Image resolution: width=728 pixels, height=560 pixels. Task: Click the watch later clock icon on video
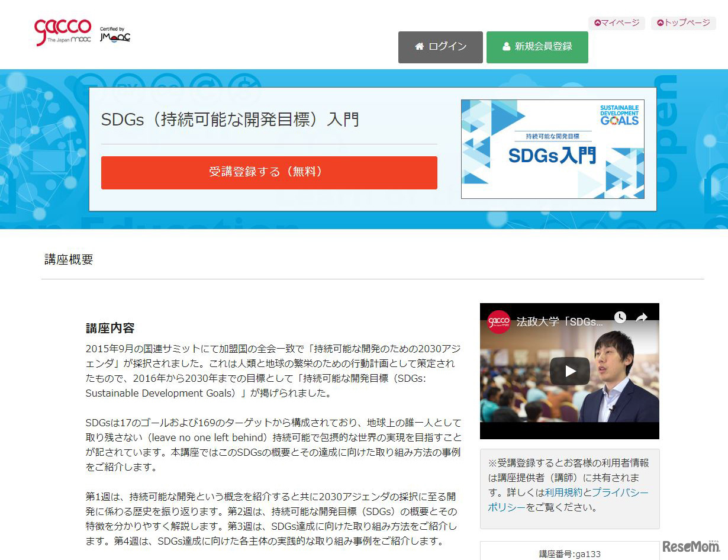coord(620,317)
